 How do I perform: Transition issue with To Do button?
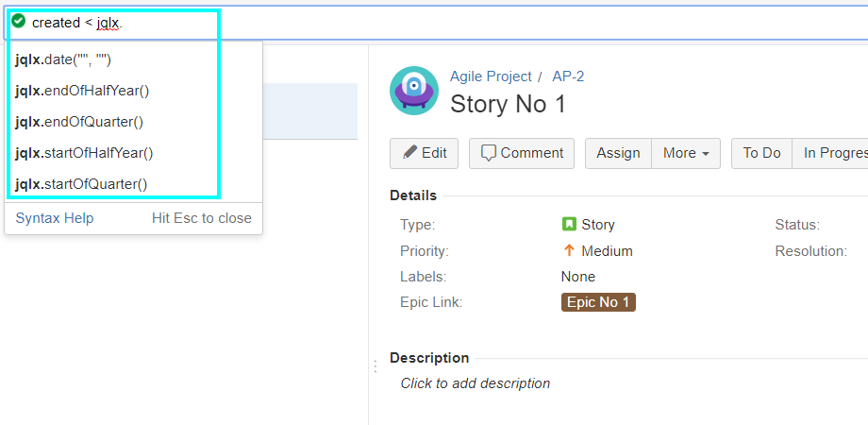coord(761,153)
